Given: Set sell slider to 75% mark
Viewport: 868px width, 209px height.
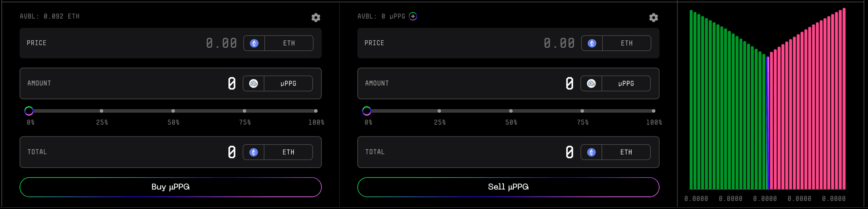Looking at the screenshot, I should 582,111.
